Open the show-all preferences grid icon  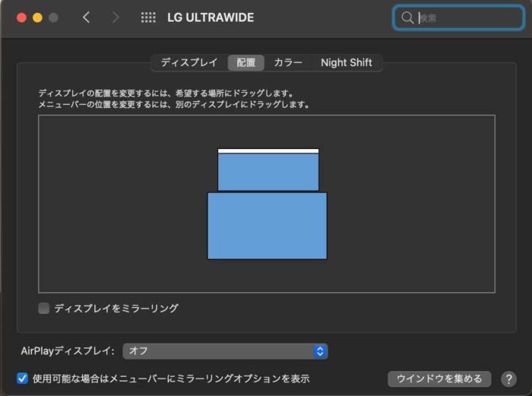(148, 17)
